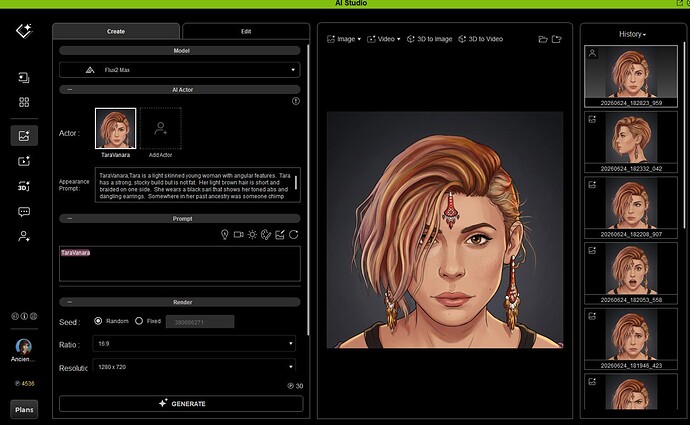Collapse the Render section
This screenshot has height=425, width=690.
(70, 302)
